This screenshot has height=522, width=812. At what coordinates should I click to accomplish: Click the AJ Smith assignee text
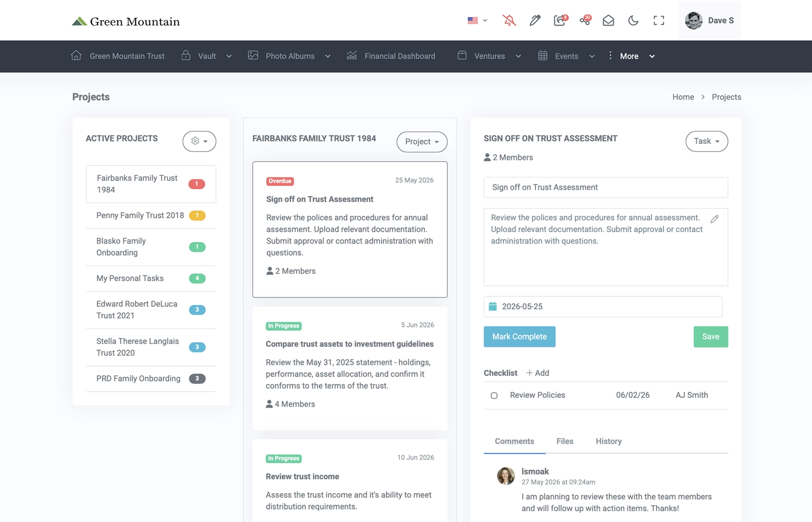tap(691, 395)
